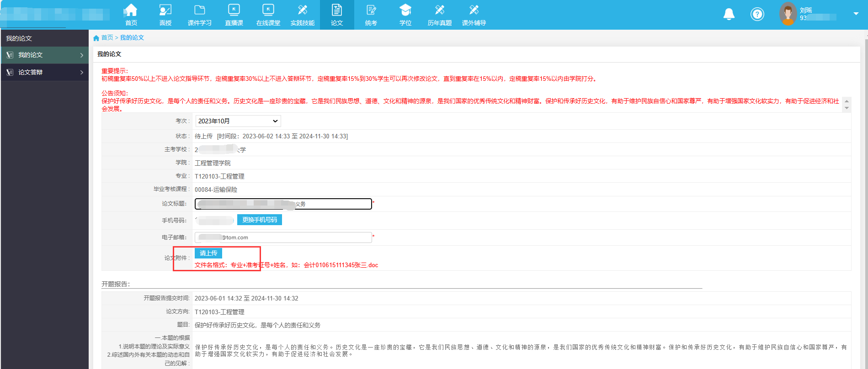Click the 请上传 upload button
The width and height of the screenshot is (868, 369).
208,253
